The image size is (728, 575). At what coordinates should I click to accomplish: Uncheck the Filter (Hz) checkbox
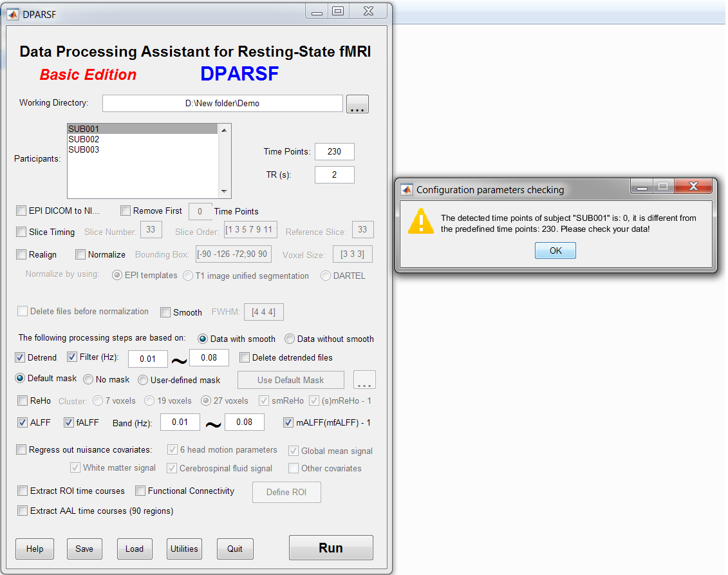pyautogui.click(x=72, y=357)
